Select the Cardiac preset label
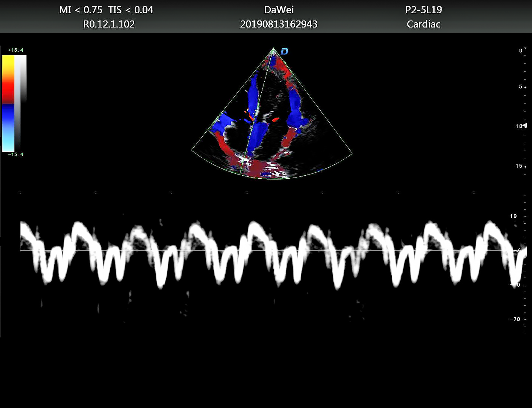 click(423, 24)
